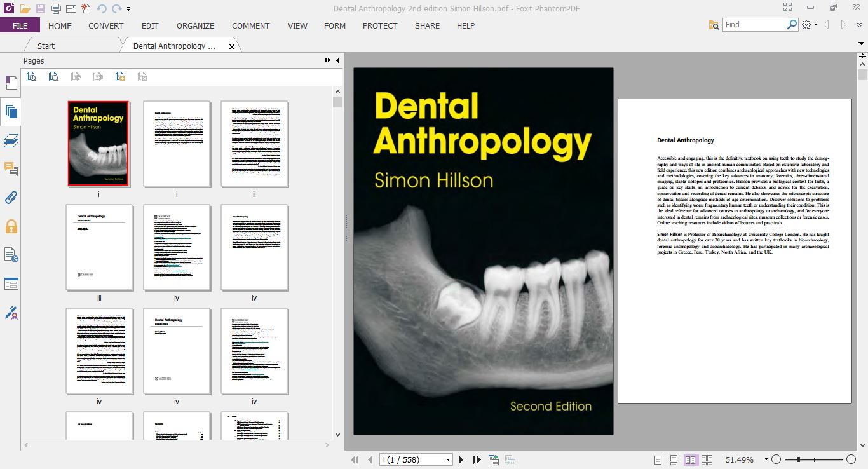The image size is (868, 469).
Task: Open the 51.49% zoom level dropdown
Action: pyautogui.click(x=766, y=459)
